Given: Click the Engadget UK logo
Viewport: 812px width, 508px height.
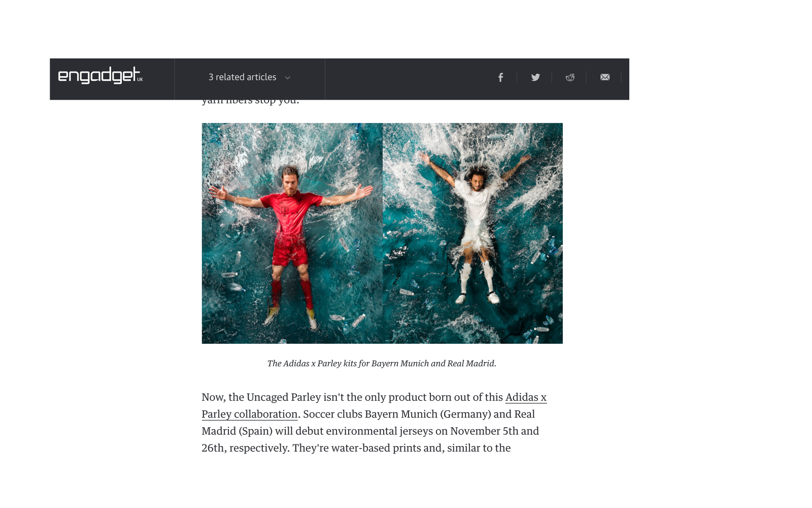Looking at the screenshot, I should coord(100,76).
